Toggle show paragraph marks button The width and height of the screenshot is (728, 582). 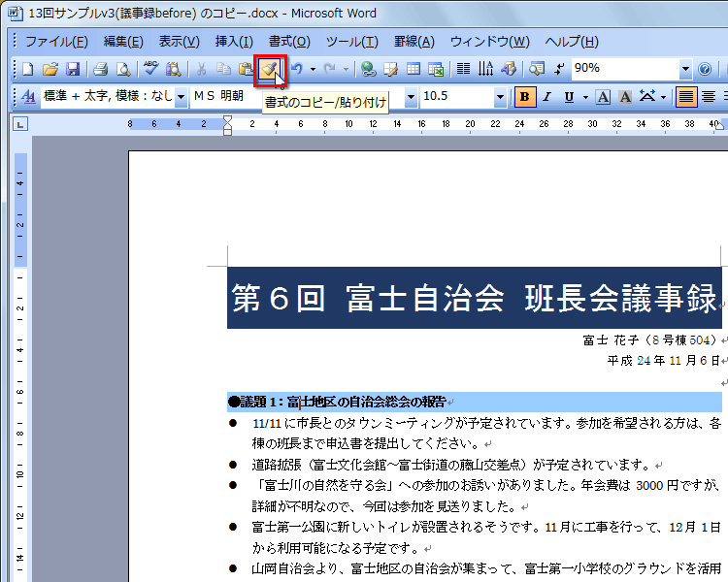point(559,70)
